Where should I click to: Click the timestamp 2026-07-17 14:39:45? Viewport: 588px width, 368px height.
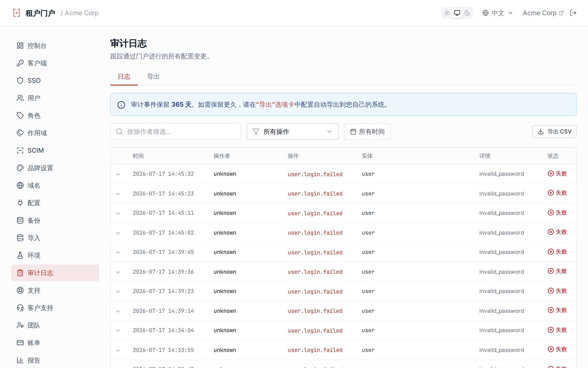163,252
